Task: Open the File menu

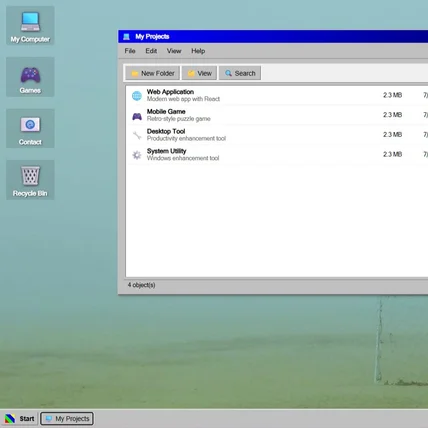Action: click(x=130, y=51)
